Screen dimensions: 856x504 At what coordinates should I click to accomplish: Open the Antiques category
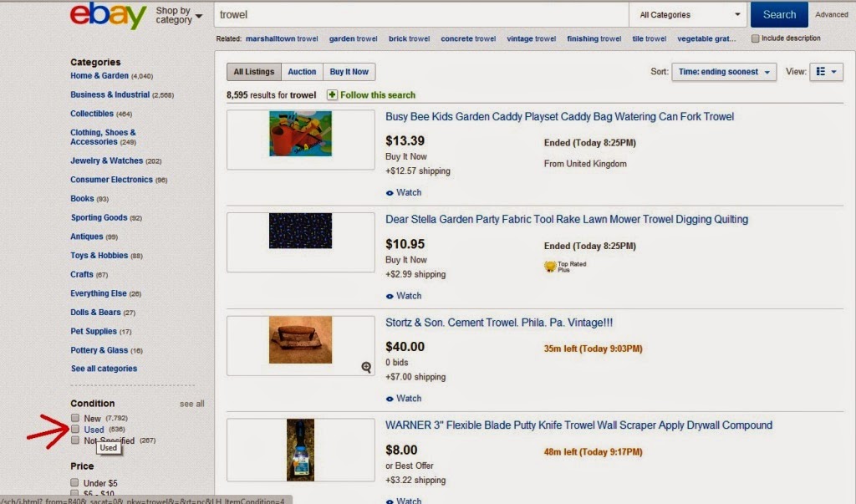86,237
